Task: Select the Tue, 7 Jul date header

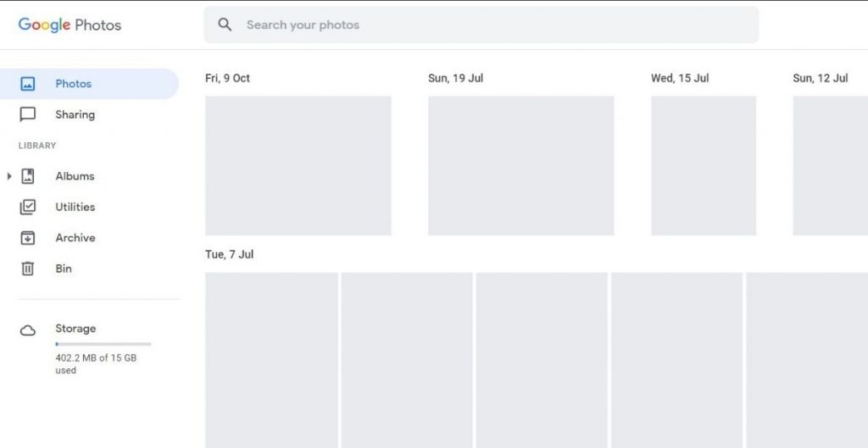Action: (x=229, y=254)
